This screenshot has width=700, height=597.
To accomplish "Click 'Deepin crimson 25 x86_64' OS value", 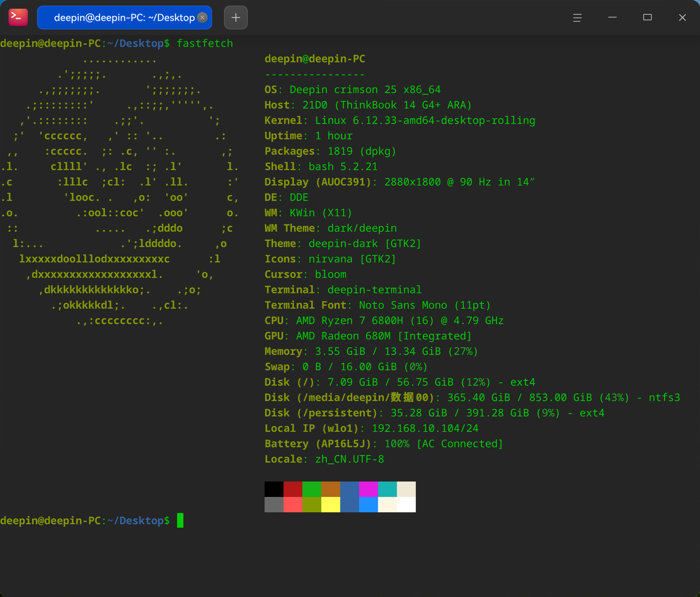I will coord(365,90).
